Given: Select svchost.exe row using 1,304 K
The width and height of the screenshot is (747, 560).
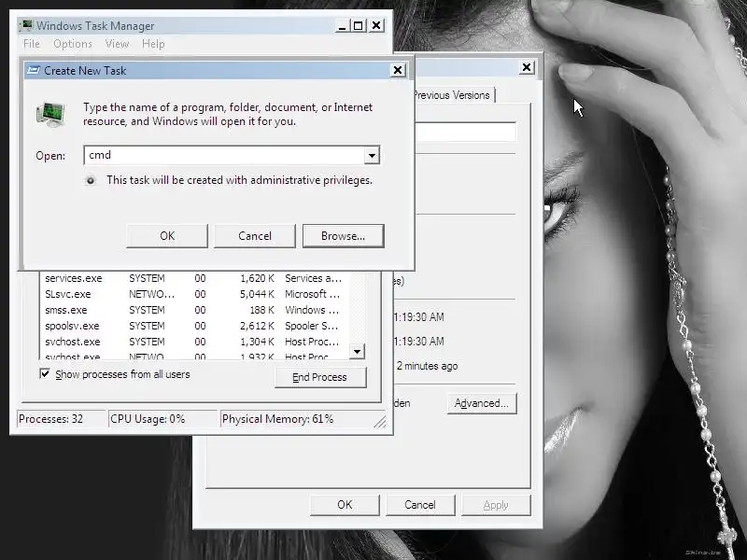Looking at the screenshot, I should [x=195, y=342].
